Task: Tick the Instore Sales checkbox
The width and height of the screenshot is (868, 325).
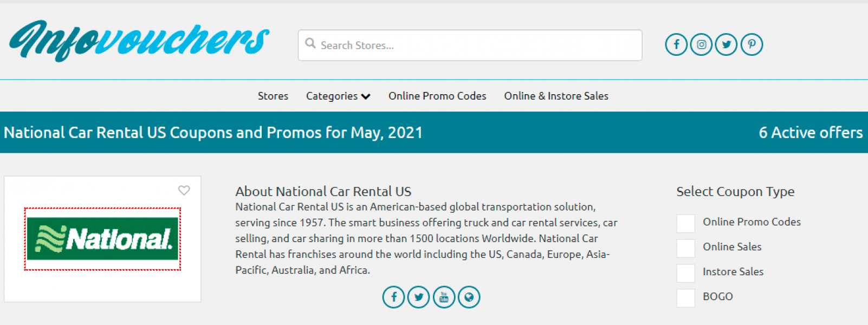Action: 685,273
